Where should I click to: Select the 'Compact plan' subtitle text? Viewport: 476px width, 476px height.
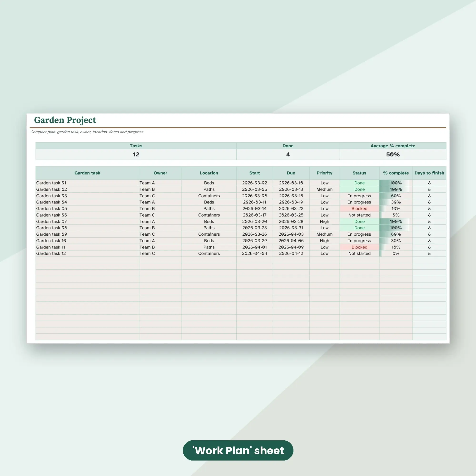(87, 132)
